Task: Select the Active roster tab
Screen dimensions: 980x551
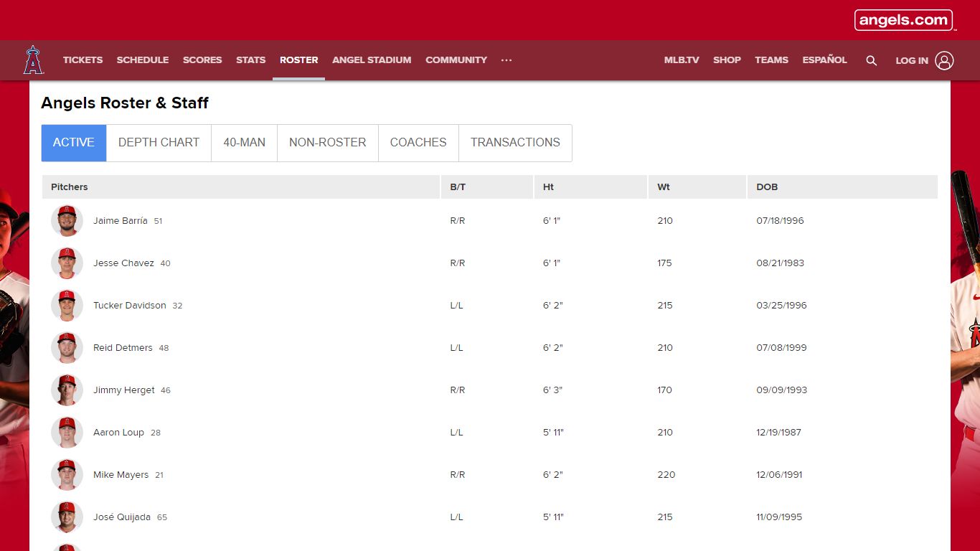Action: tap(74, 143)
